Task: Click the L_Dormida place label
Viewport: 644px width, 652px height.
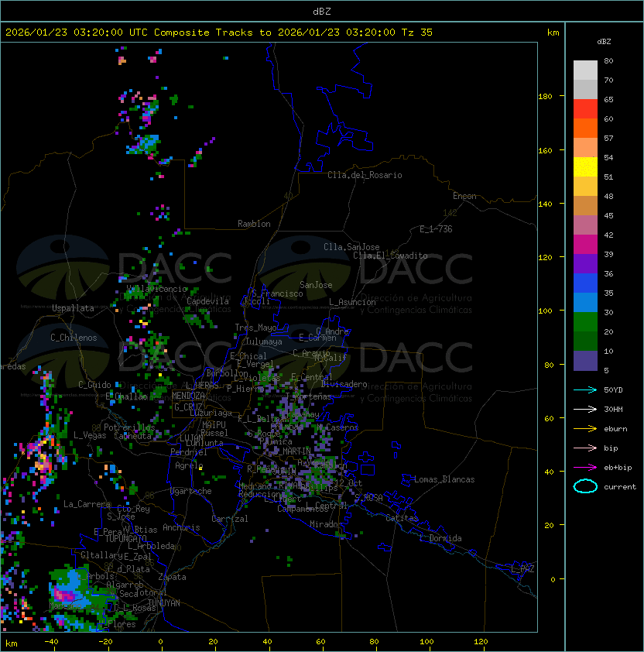Action: (x=440, y=538)
